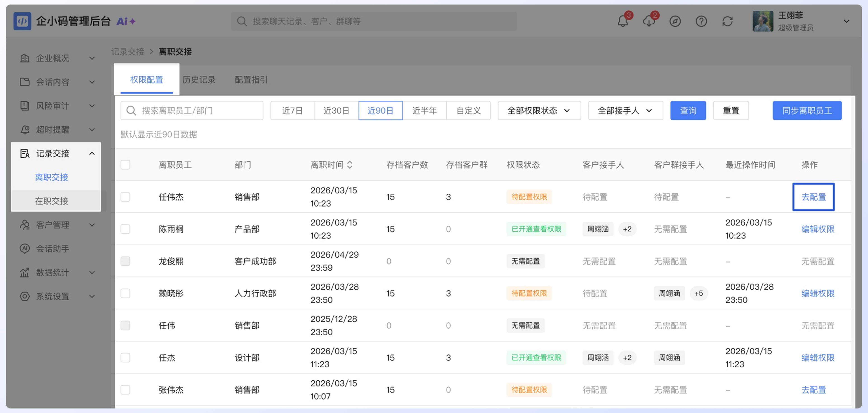Click the 查询 button
This screenshot has height=413, width=868.
click(x=688, y=111)
